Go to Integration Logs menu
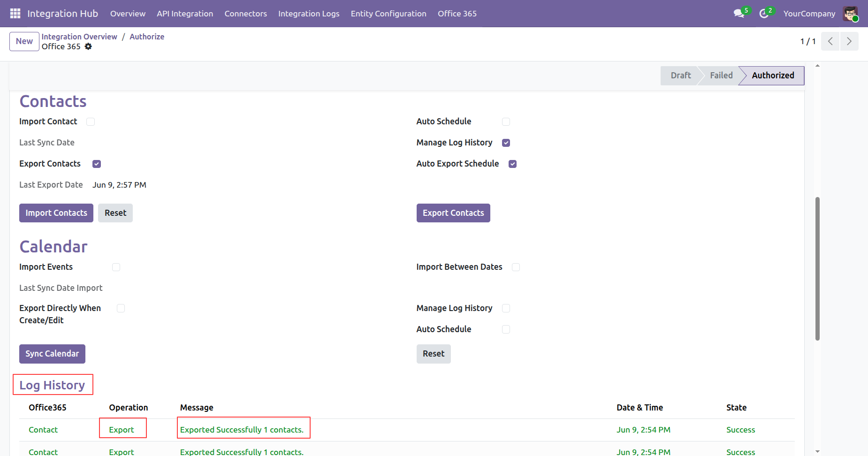The image size is (868, 456). 309,14
